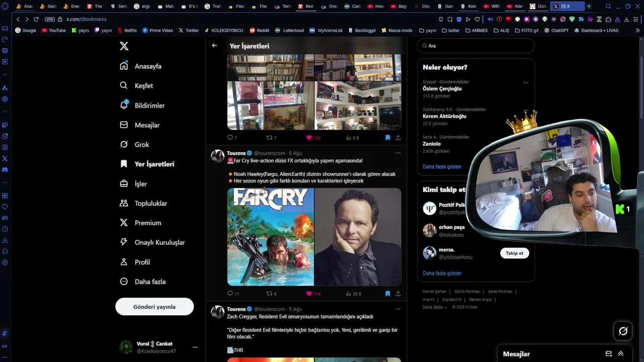The height and width of the screenshot is (362, 644).
Task: Open the browser snapshot tool
Action: point(450,19)
